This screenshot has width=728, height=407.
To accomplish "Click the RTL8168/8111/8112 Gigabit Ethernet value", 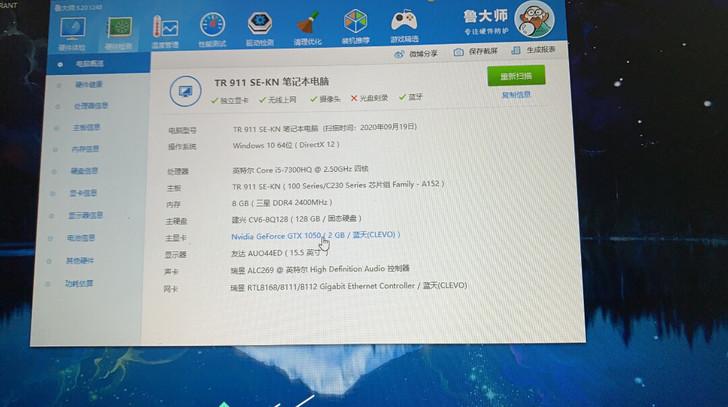I will 349,286.
